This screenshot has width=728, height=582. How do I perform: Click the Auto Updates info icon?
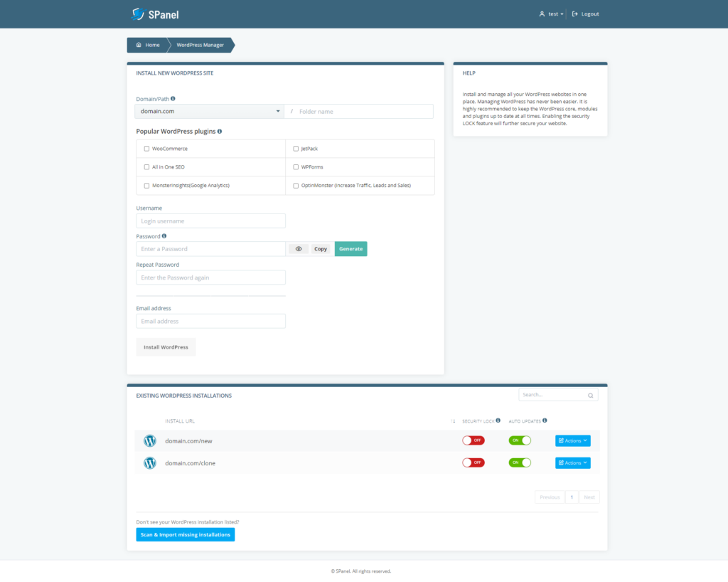[x=544, y=420]
